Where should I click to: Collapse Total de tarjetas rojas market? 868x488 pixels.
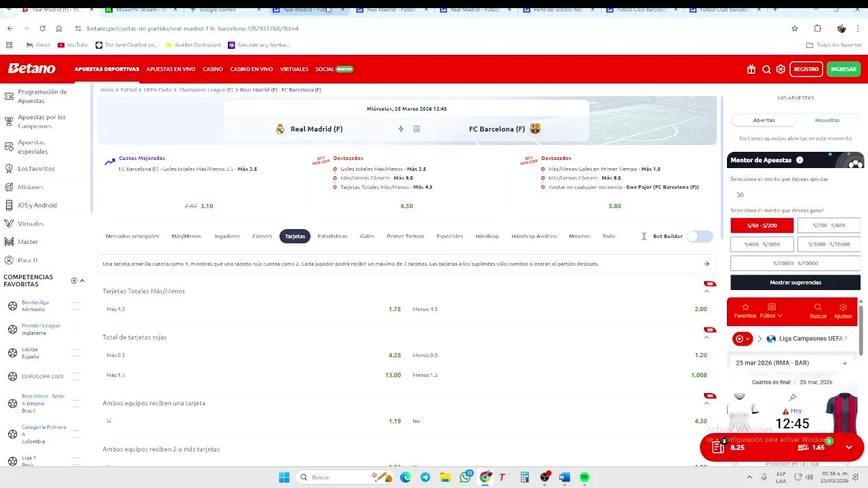coord(706,337)
